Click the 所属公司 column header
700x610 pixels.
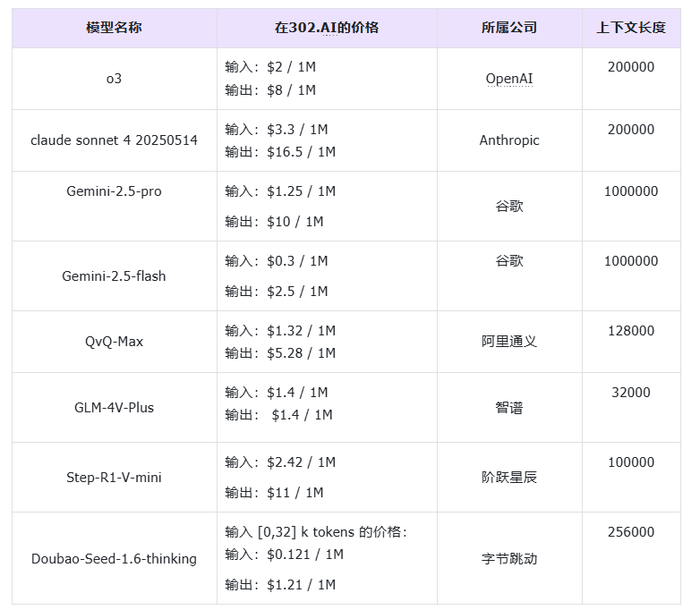point(509,28)
